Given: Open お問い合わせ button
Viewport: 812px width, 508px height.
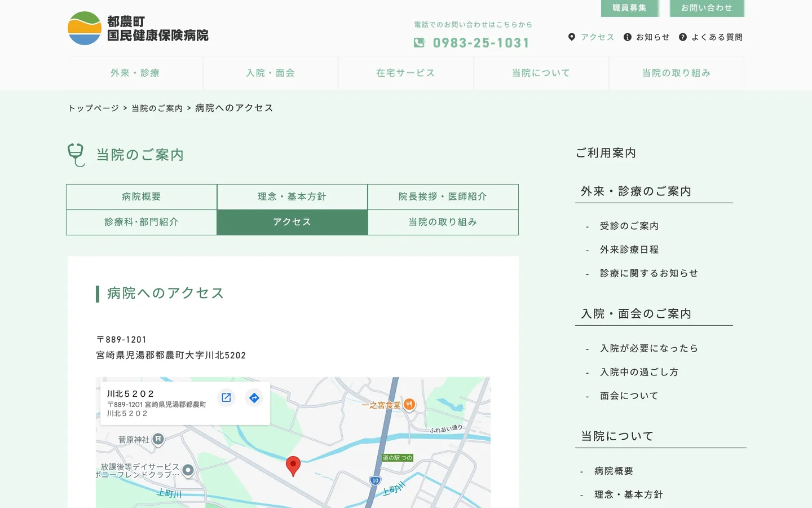Looking at the screenshot, I should tap(707, 8).
